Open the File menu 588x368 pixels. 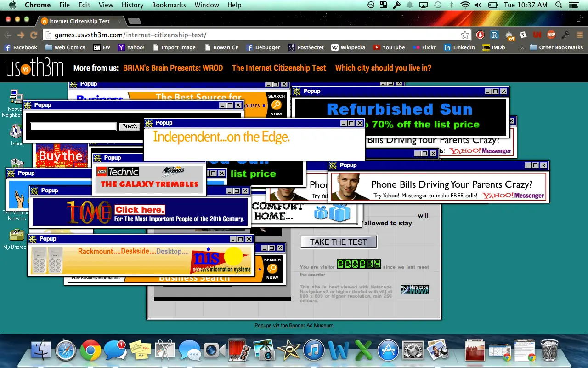[64, 5]
